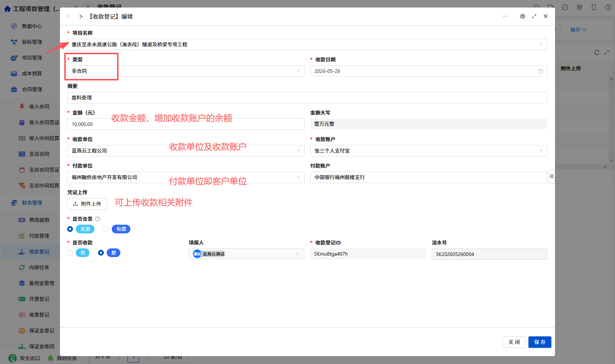Click the 收入中间结算 icon
Viewport: 615px width, 364px height.
(22, 138)
